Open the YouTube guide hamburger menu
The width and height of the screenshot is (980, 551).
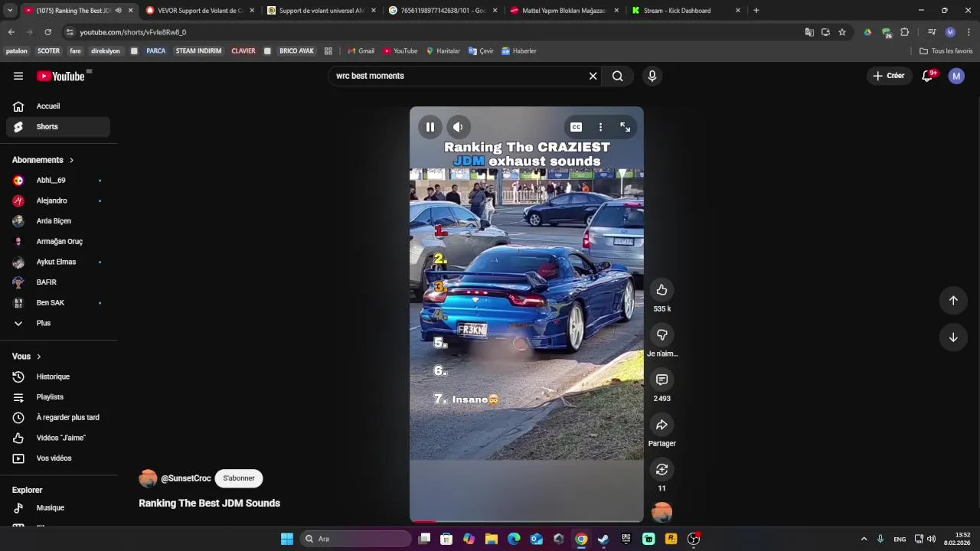18,76
